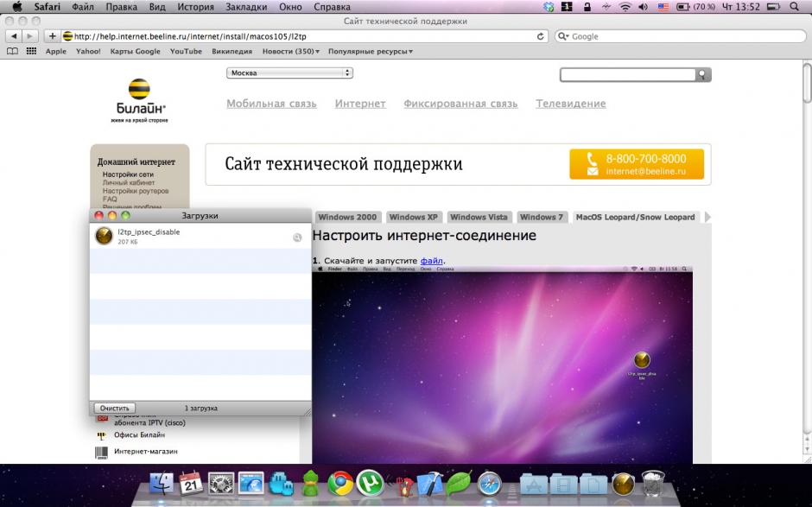Image resolution: width=812 pixels, height=507 pixels.
Task: Open Spotlight search in menu bar
Action: pos(795,7)
